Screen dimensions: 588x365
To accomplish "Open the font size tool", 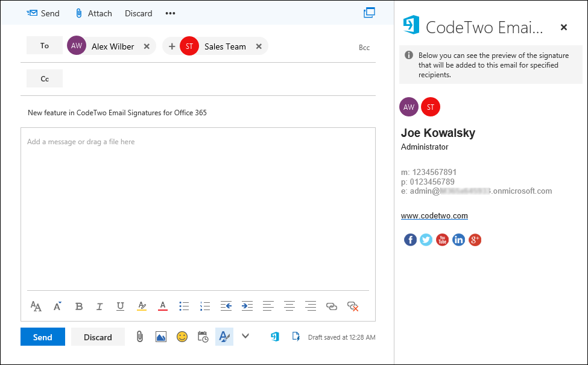I will click(57, 306).
